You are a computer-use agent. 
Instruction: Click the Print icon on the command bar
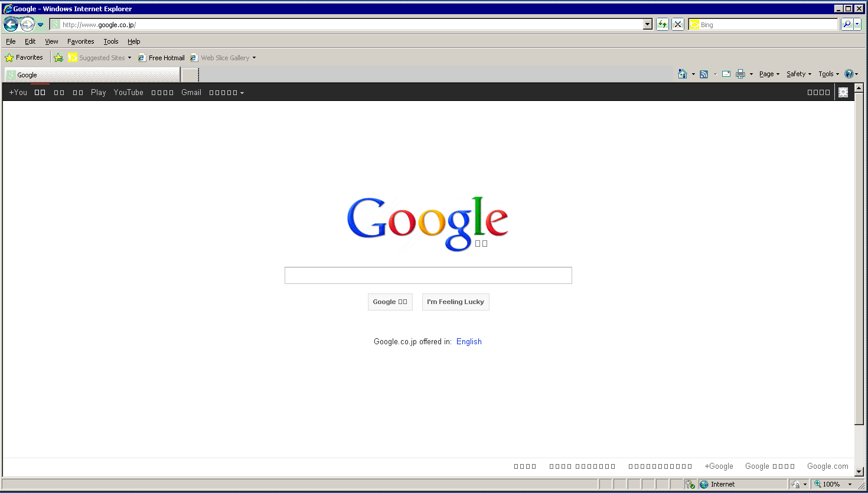[740, 74]
